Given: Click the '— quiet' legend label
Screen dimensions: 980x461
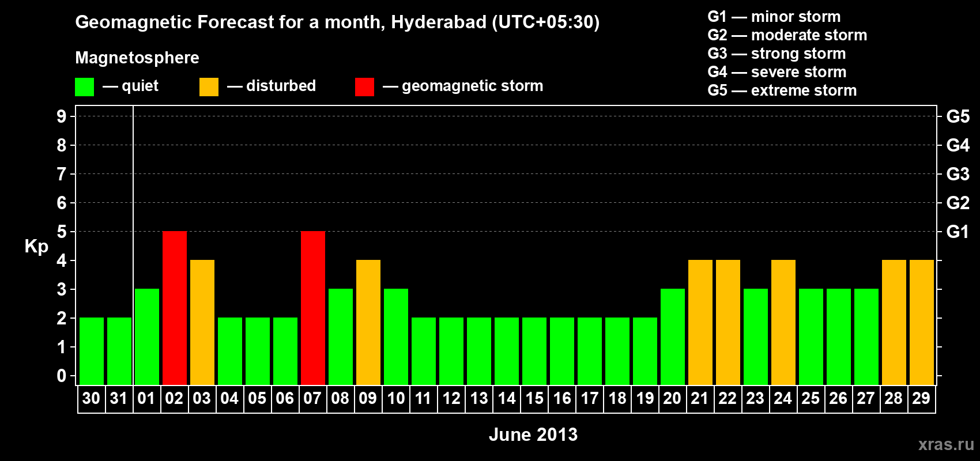Looking at the screenshot, I should pyautogui.click(x=130, y=86).
